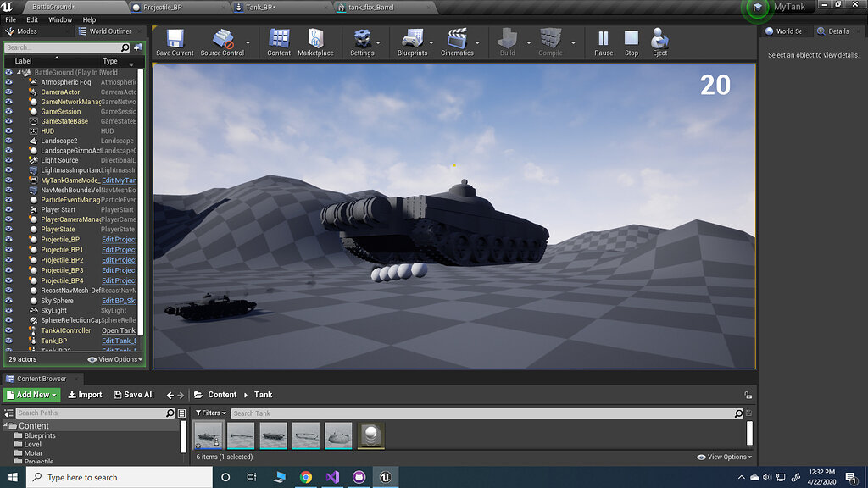Image resolution: width=868 pixels, height=488 pixels.
Task: Open the Window menu
Action: (x=60, y=19)
